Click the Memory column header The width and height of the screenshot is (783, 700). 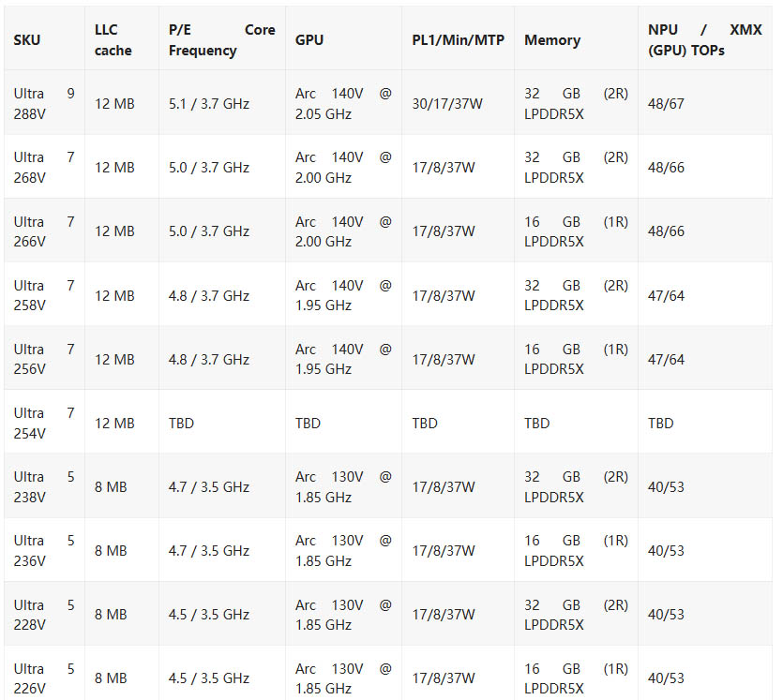click(552, 40)
